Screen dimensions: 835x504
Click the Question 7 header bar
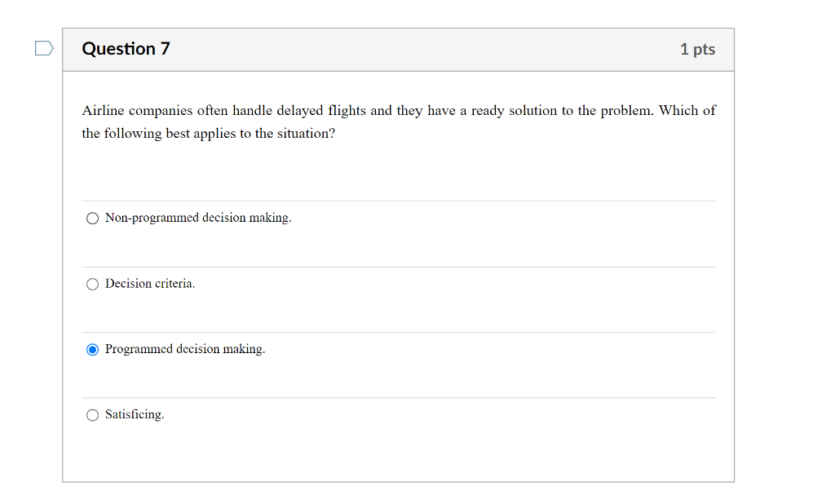(398, 49)
